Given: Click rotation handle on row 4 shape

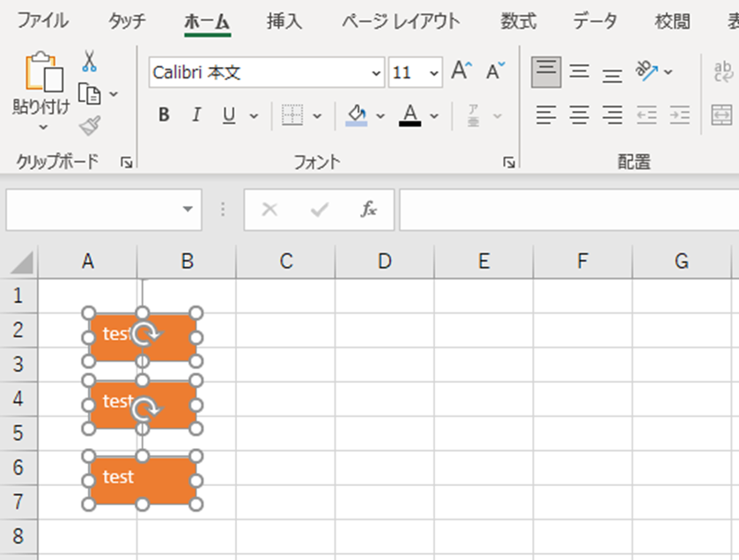Looking at the screenshot, I should pyautogui.click(x=146, y=409).
